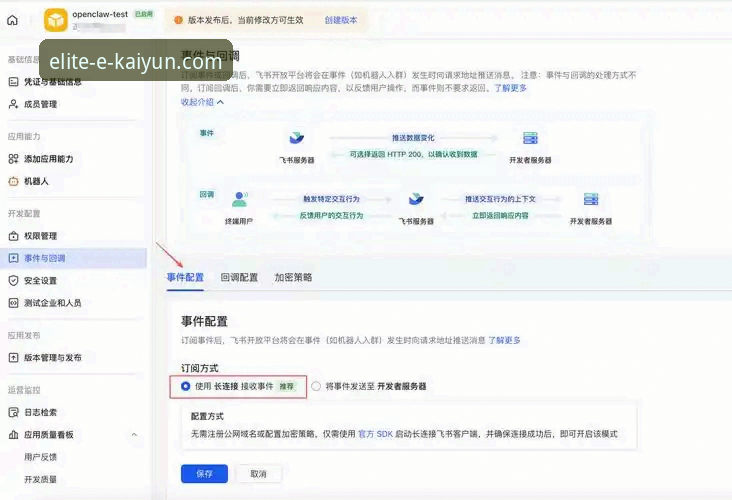
Task: Click 日志检索 menu label
Action: point(41,412)
